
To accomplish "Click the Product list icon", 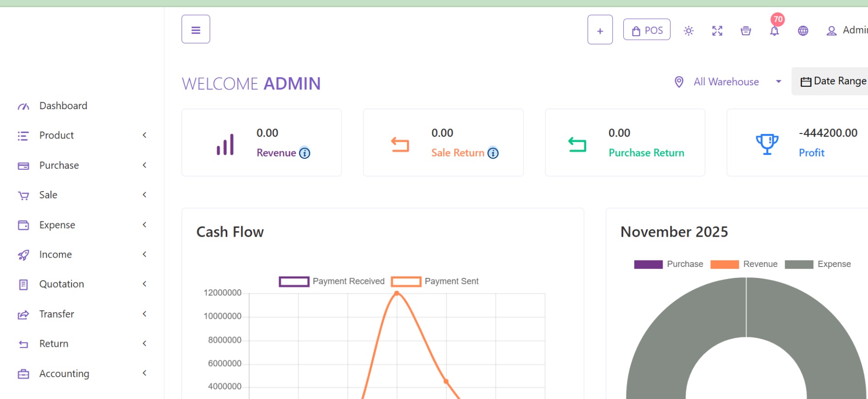I will (x=23, y=136).
